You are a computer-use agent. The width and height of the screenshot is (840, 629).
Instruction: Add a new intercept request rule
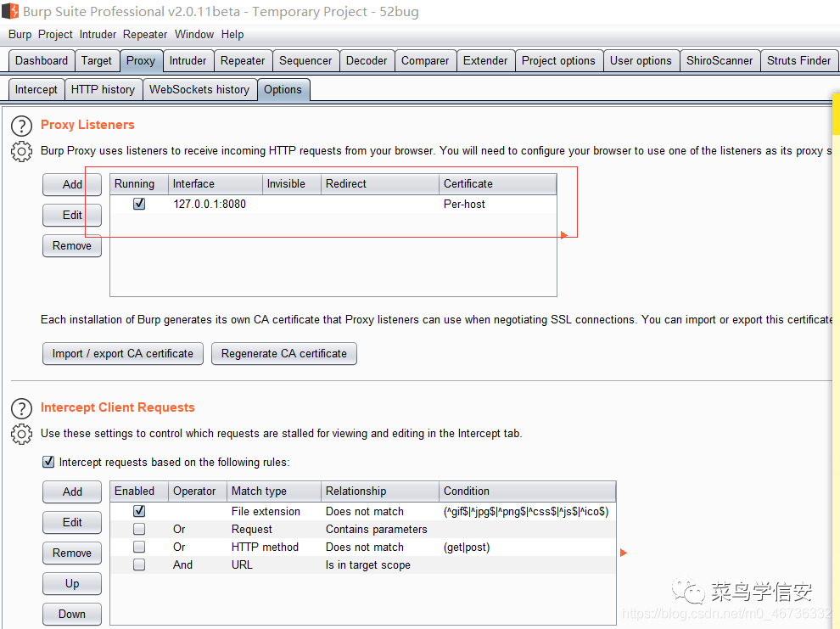[x=72, y=491]
